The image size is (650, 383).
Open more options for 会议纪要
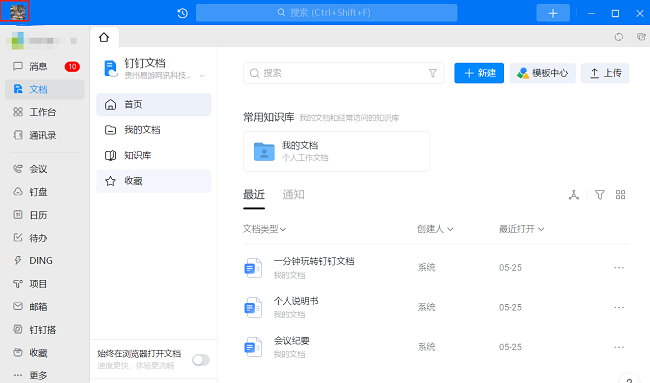point(619,347)
